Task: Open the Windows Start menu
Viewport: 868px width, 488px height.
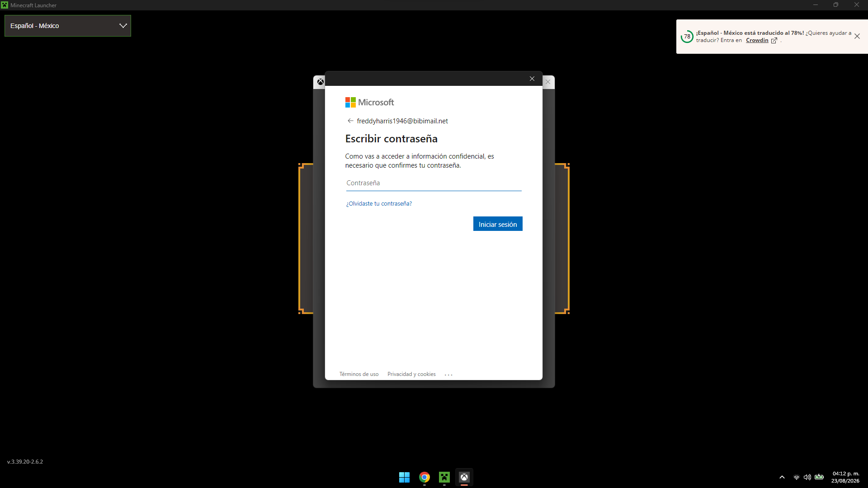Action: (x=404, y=477)
